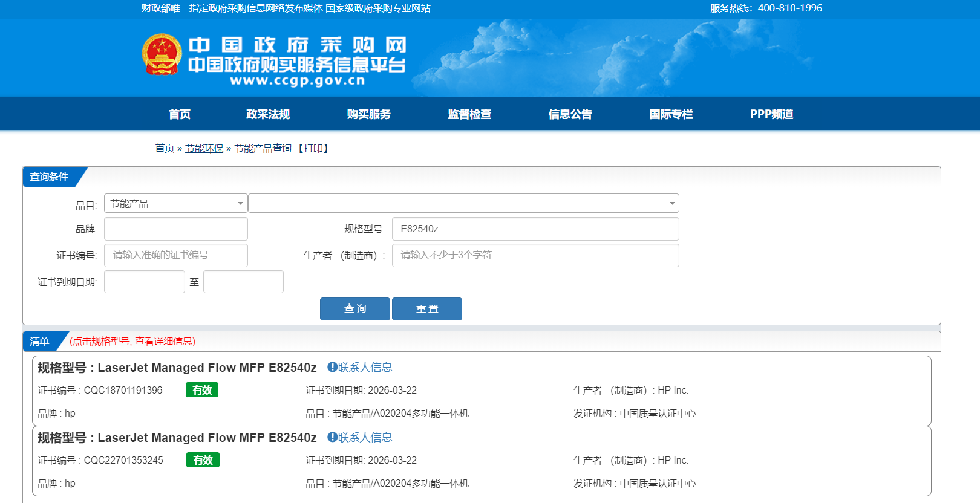Expand the empty sub-category dropdown

[463, 203]
